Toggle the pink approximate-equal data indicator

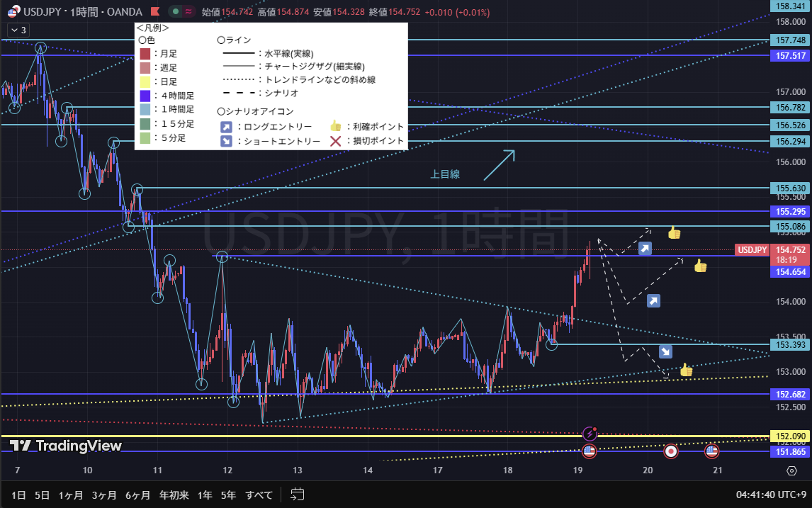click(188, 12)
